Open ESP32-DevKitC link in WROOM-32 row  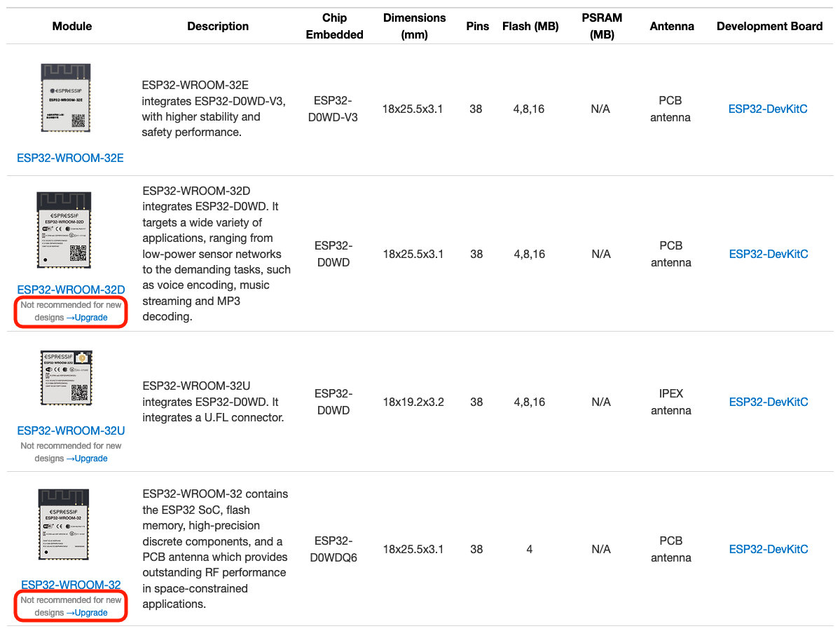click(769, 549)
